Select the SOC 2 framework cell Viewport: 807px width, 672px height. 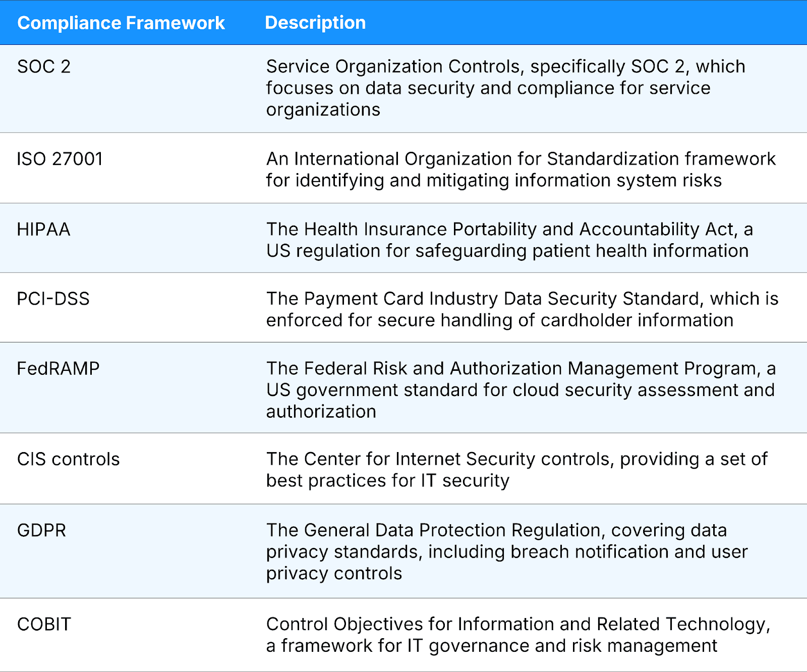[x=44, y=67]
